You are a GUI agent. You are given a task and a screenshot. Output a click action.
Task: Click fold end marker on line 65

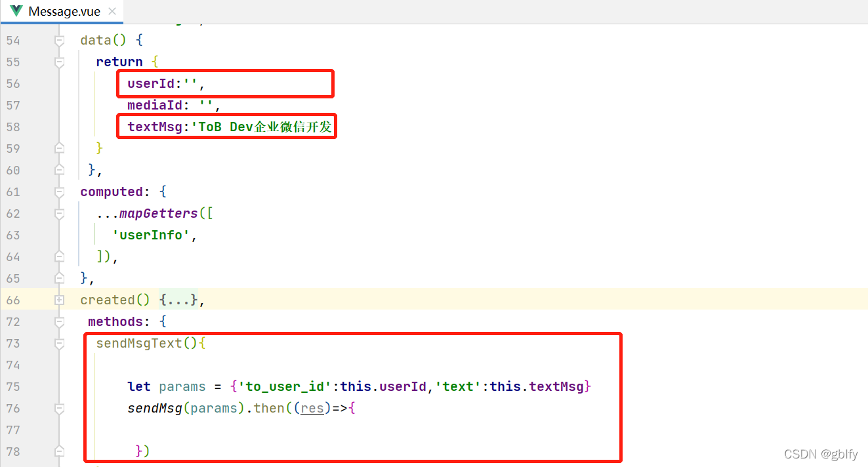(60, 279)
